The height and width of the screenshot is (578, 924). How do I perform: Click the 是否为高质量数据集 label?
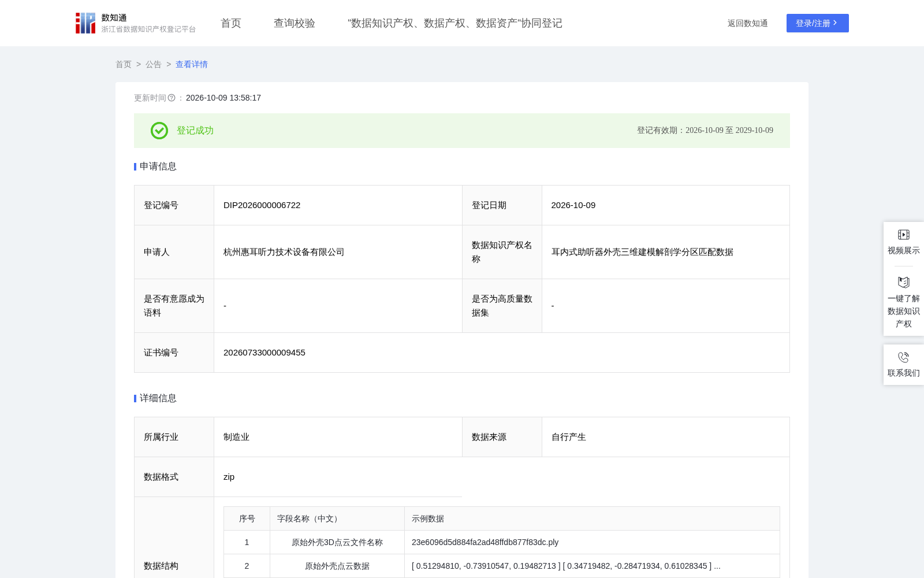[502, 306]
